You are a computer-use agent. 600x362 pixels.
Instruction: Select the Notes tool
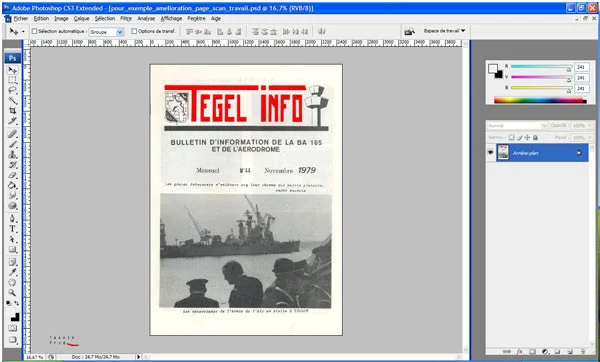[13, 262]
